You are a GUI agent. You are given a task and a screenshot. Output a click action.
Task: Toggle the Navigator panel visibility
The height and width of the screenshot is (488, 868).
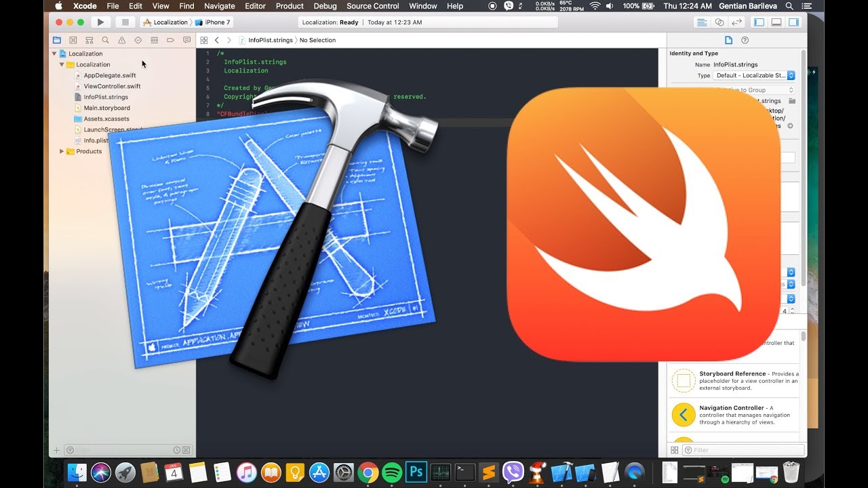pyautogui.click(x=759, y=22)
